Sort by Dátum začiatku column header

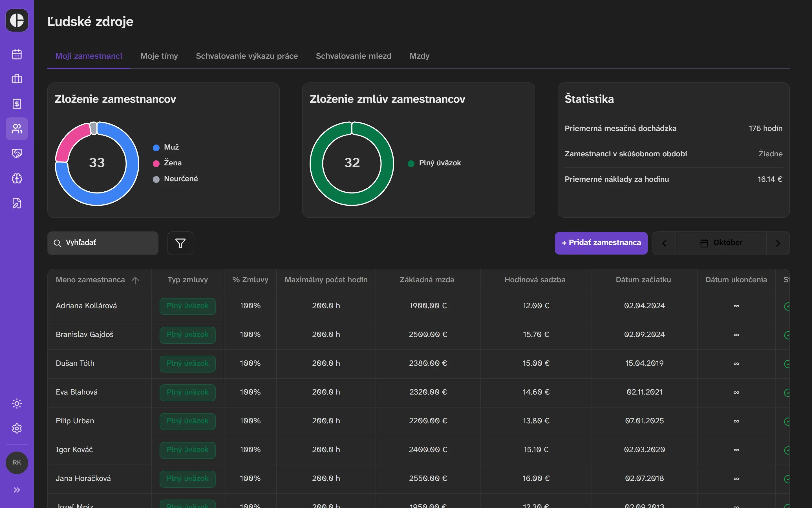click(x=643, y=280)
